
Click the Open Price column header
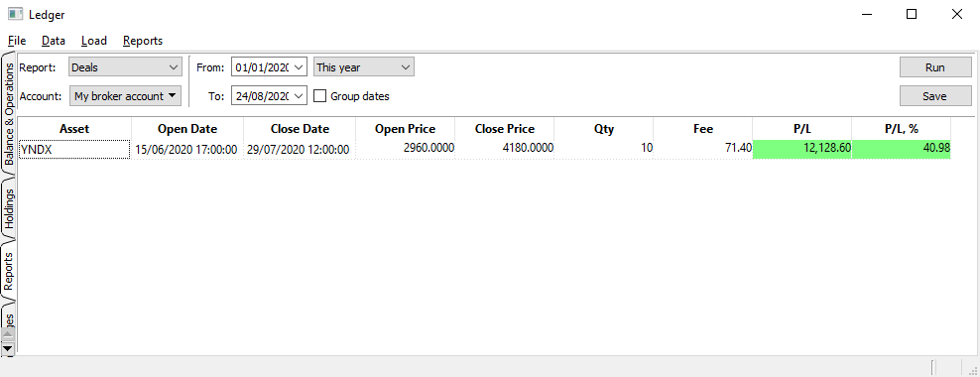pyautogui.click(x=405, y=129)
